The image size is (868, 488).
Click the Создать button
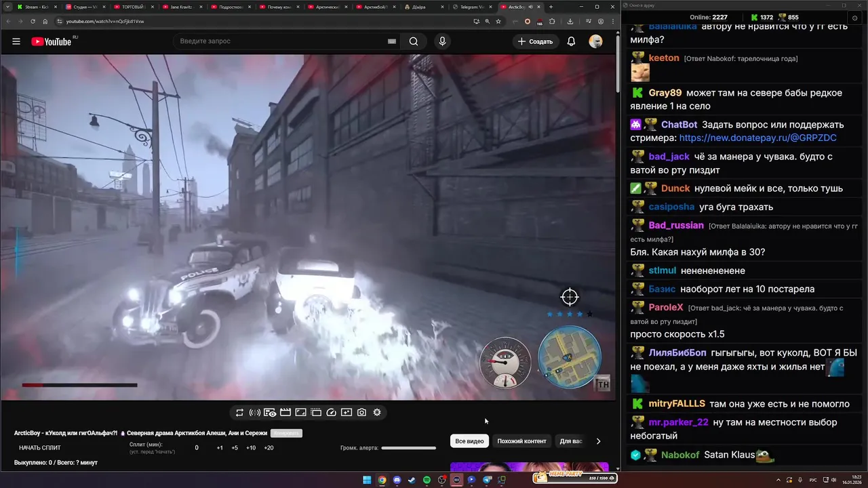pos(535,41)
